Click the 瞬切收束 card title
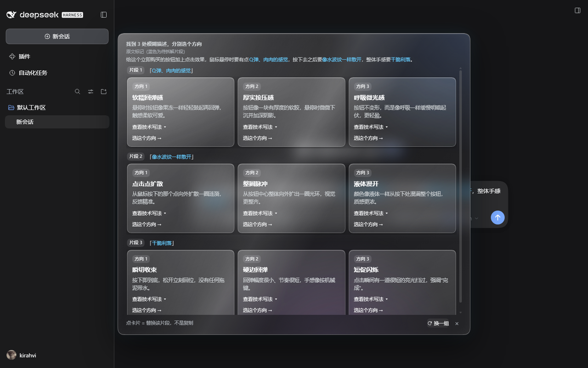 145,270
